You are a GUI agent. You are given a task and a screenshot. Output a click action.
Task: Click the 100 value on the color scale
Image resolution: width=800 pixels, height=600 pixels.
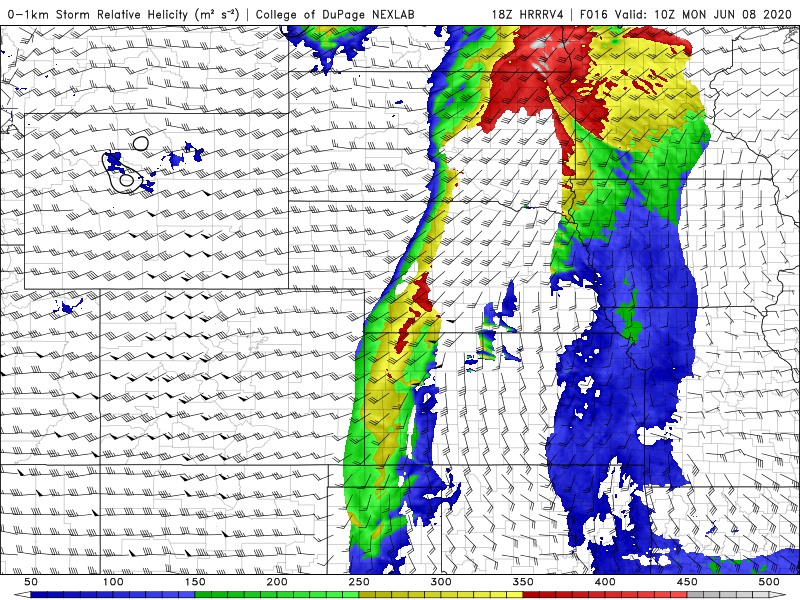coord(113,582)
